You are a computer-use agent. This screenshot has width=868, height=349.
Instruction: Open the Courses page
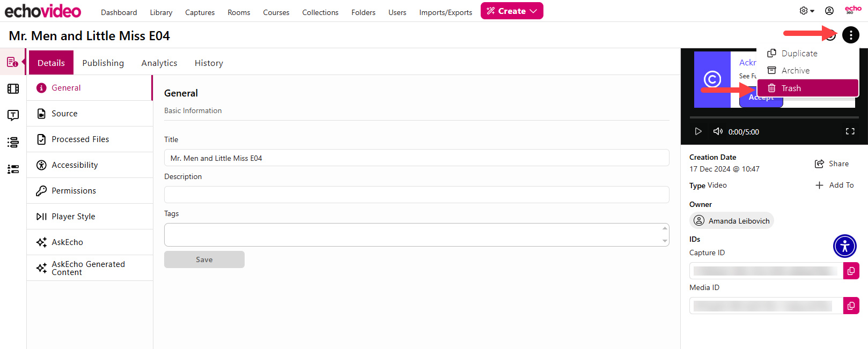[276, 12]
